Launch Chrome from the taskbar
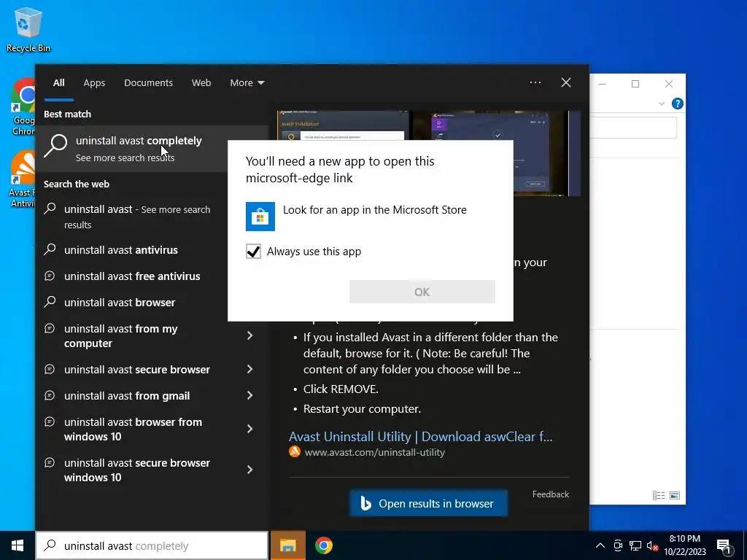The height and width of the screenshot is (560, 747). (323, 545)
